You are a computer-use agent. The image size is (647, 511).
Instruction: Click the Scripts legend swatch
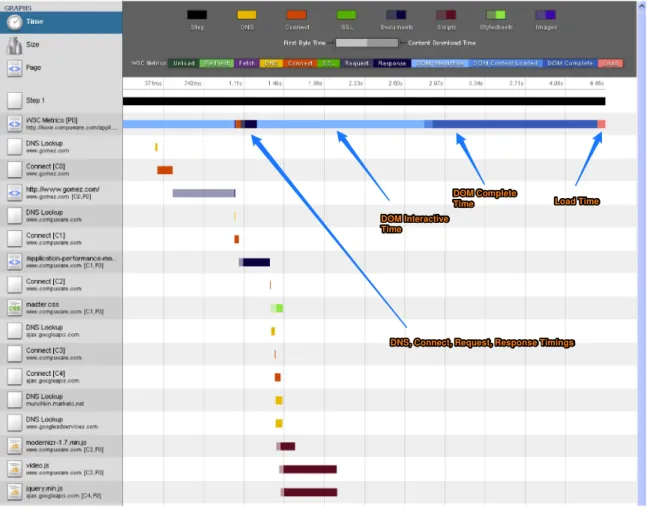(x=446, y=15)
